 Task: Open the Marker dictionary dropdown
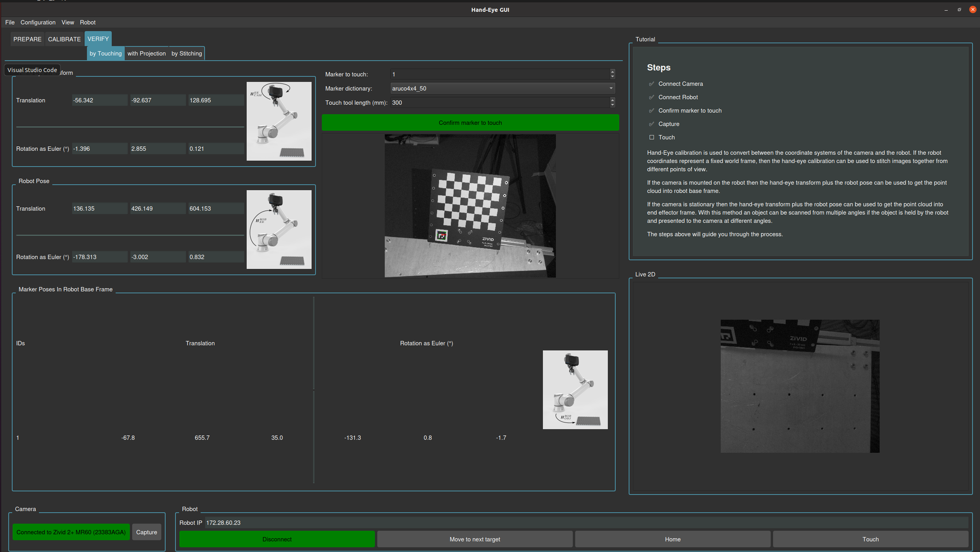(503, 88)
